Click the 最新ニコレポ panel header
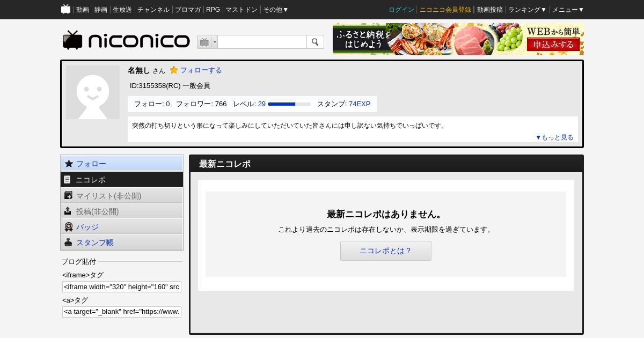Viewport: 644px width, 338px height. point(386,164)
